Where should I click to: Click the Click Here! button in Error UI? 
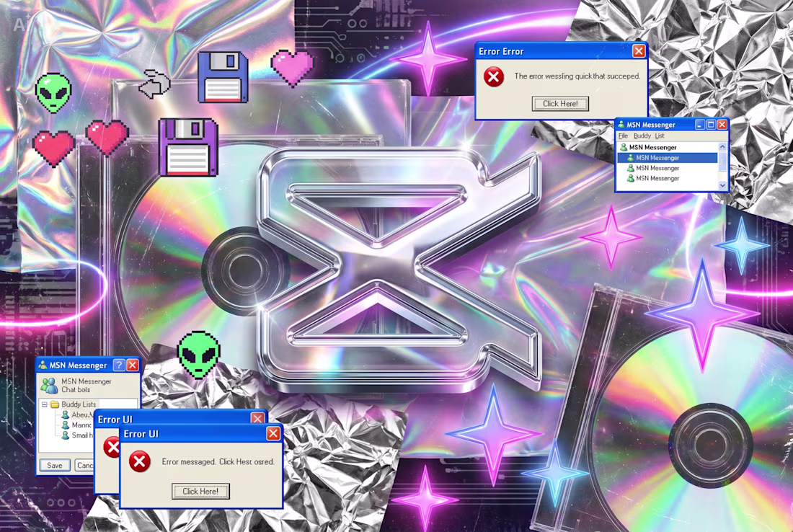click(x=201, y=491)
